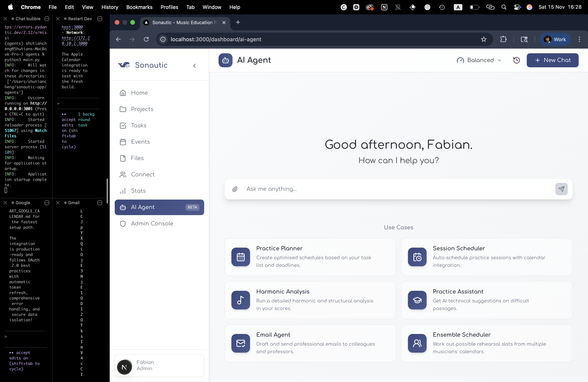Click the paperclip attachment icon

pos(235,189)
